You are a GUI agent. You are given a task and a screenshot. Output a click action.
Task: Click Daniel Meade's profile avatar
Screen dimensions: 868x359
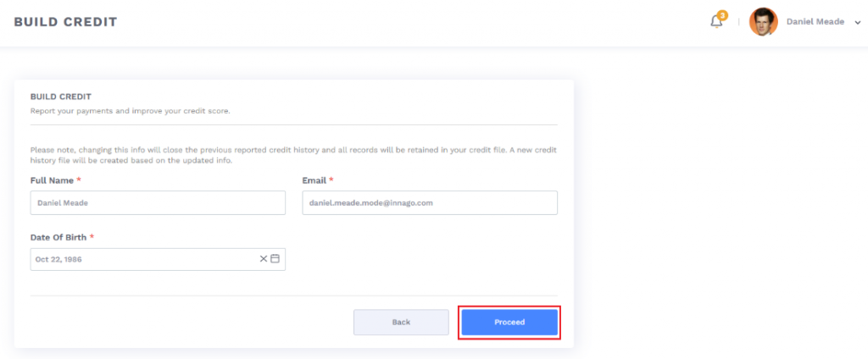(763, 22)
